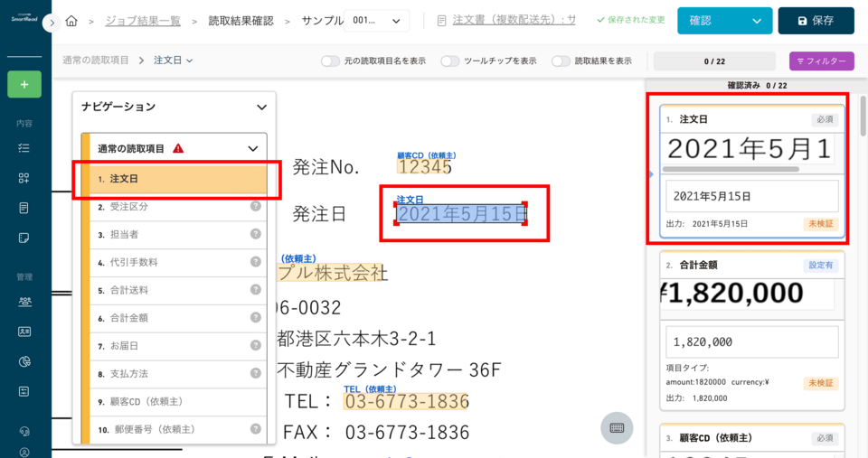Open the ジョブ結果一覧 breadcrumb link
The image size is (868, 458).
pyautogui.click(x=143, y=21)
